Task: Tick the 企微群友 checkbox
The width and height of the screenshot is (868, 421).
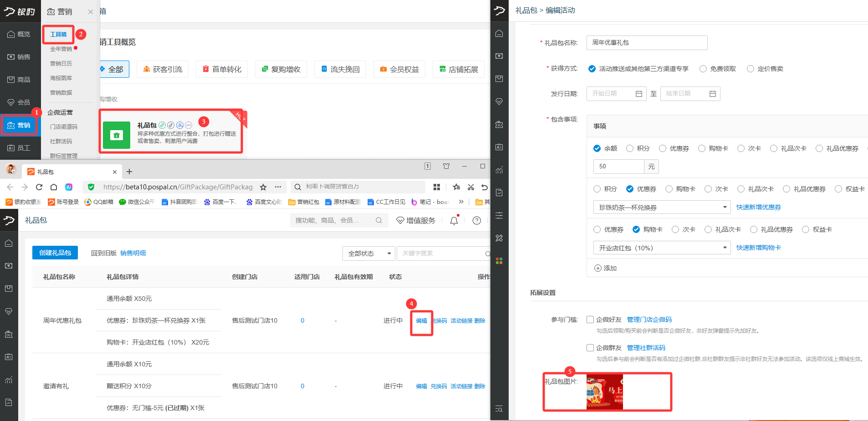Action: click(590, 348)
